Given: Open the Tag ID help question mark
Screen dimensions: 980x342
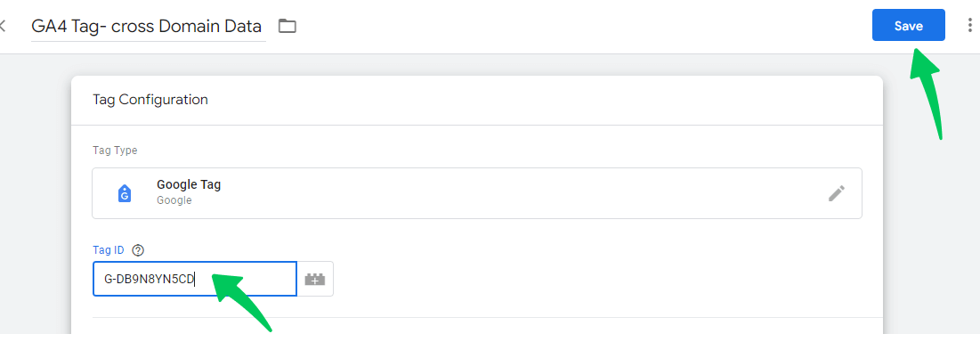Looking at the screenshot, I should [x=139, y=250].
